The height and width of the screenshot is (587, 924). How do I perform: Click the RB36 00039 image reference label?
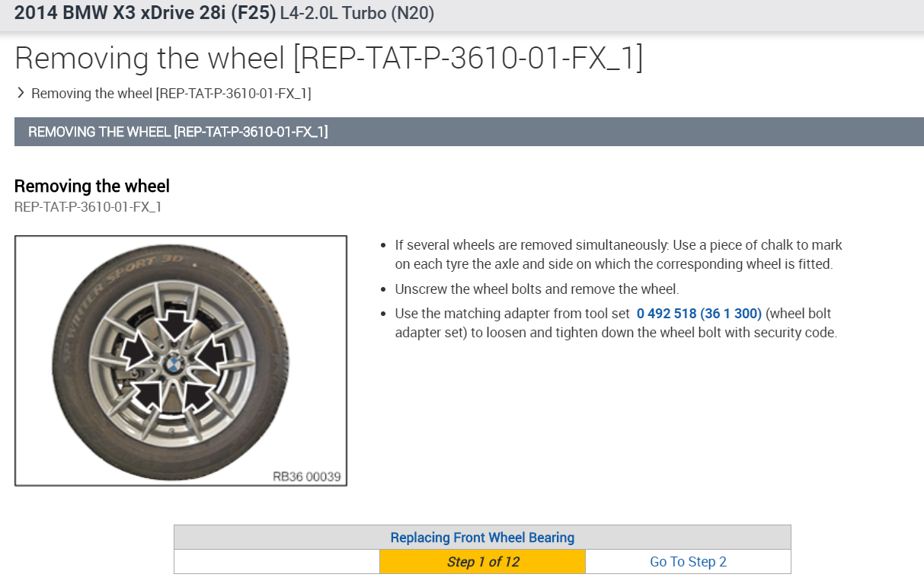[306, 477]
